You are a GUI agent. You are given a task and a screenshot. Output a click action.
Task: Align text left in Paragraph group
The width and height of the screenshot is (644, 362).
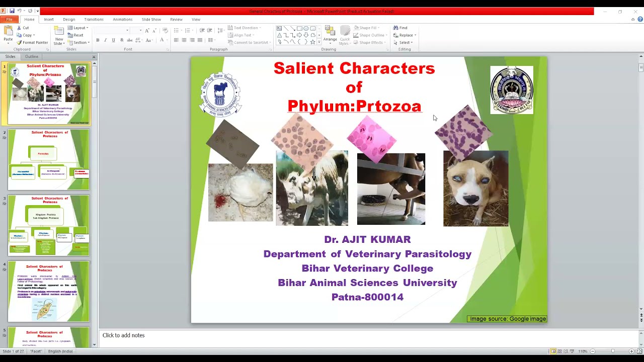coord(176,40)
